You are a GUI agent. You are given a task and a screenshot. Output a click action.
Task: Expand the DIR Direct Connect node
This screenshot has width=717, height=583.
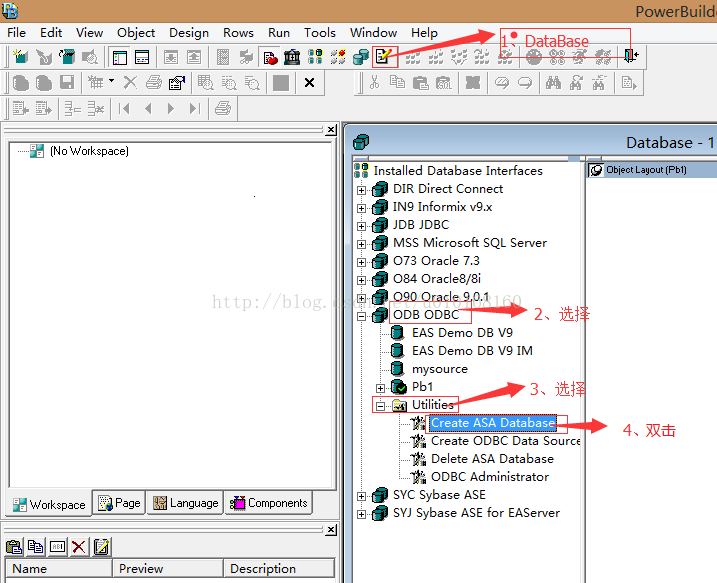pos(361,190)
